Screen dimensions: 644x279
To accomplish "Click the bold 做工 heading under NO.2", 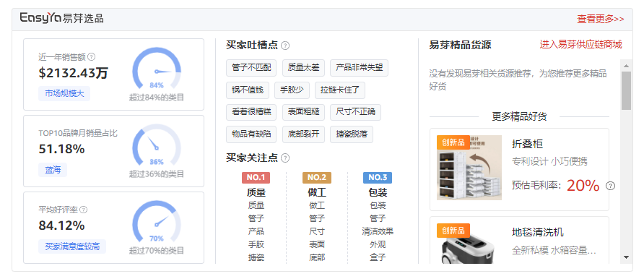I will coord(317,192).
